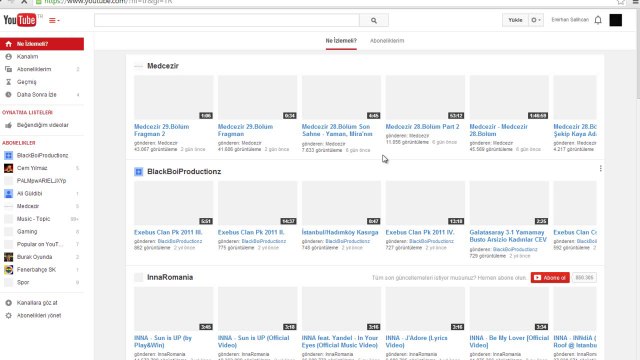640x360 pixels.
Task: Open the notifications bell
Action: [598, 20]
